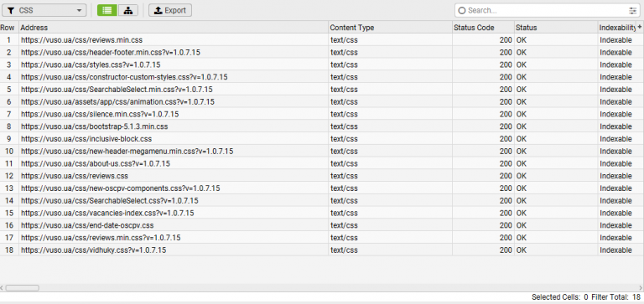Select SearchableSelect.min.css address row

click(174, 90)
